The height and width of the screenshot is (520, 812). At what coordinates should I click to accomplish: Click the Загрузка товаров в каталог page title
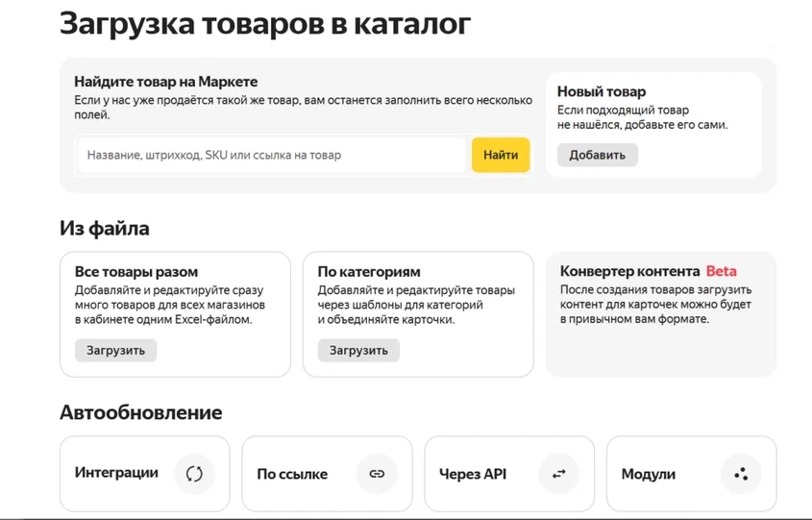coord(265,23)
